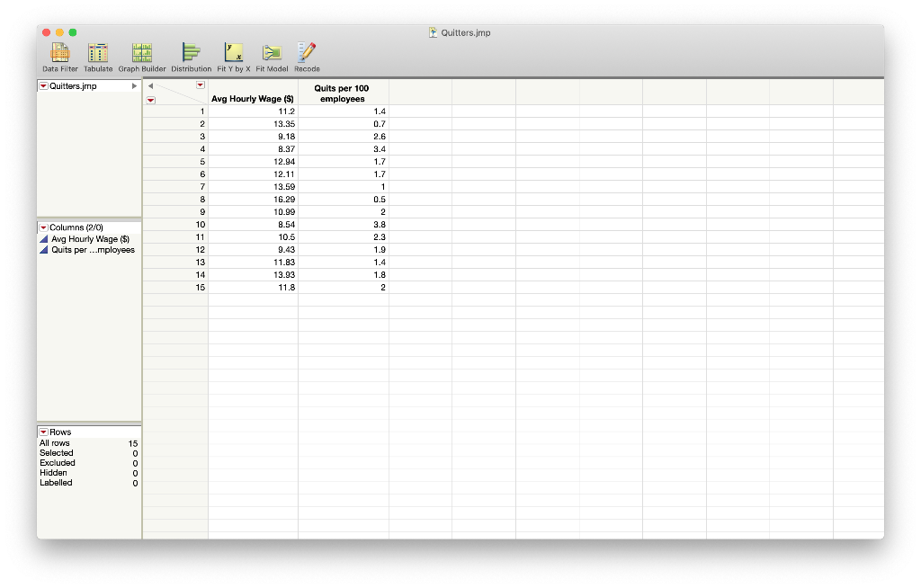Open the Rows panel red triangle menu
The height and width of the screenshot is (588, 921).
pyautogui.click(x=41, y=432)
